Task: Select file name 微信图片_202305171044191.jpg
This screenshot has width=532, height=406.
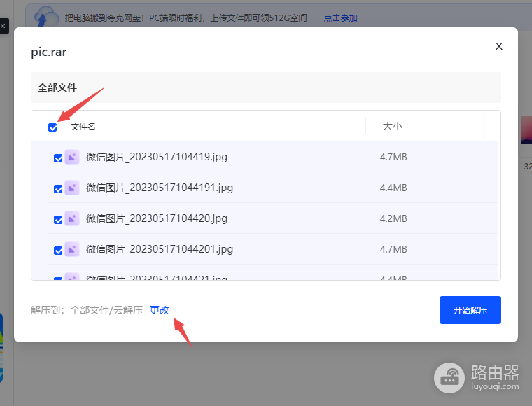Action: point(160,188)
